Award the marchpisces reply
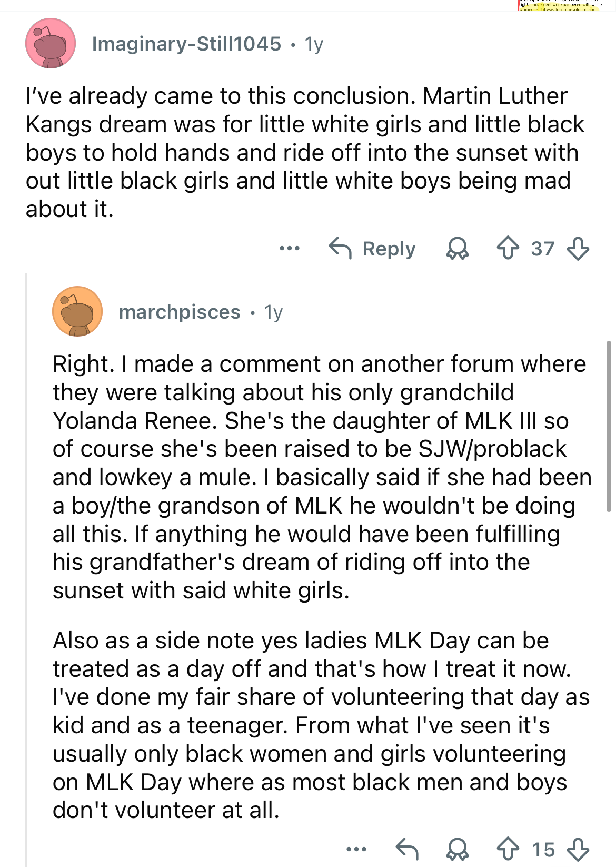 pos(457,849)
